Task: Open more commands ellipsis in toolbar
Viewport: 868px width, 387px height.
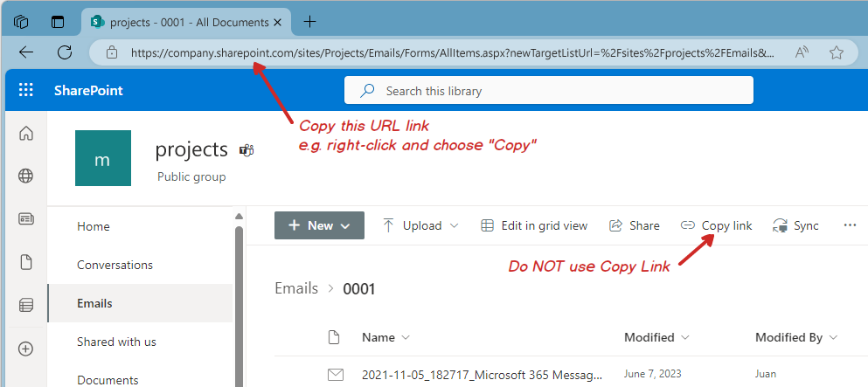Action: pyautogui.click(x=850, y=225)
